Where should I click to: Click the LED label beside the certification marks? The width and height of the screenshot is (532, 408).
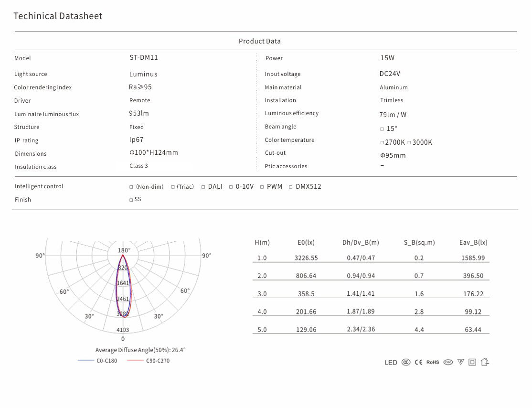pyautogui.click(x=391, y=363)
